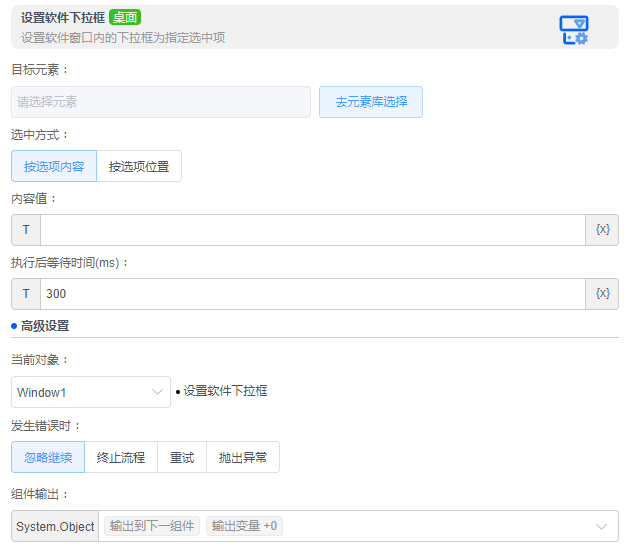Click the System.Object type label
Viewport: 630px width, 554px height.
tap(55, 526)
